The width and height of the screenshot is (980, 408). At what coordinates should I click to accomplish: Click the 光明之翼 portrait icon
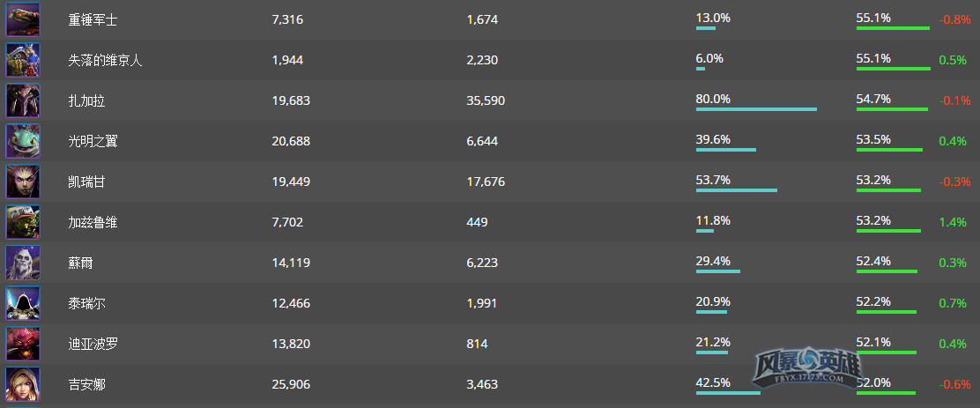coord(23,141)
